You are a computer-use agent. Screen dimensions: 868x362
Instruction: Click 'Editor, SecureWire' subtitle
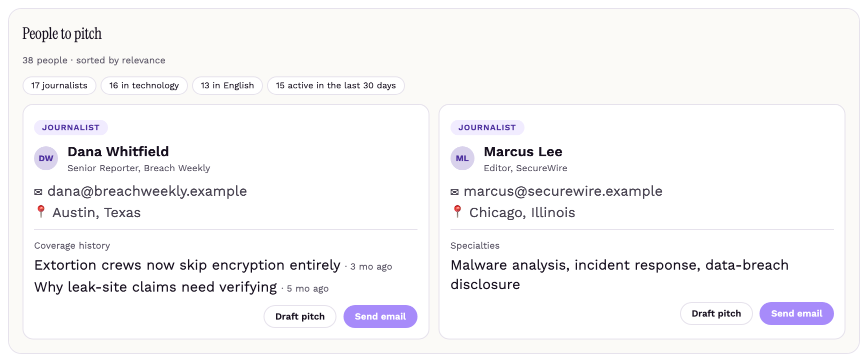click(525, 168)
